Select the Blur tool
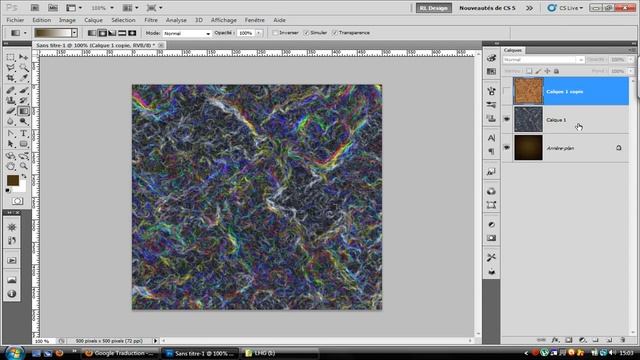Image resolution: width=640 pixels, height=360 pixels. pyautogui.click(x=11, y=121)
